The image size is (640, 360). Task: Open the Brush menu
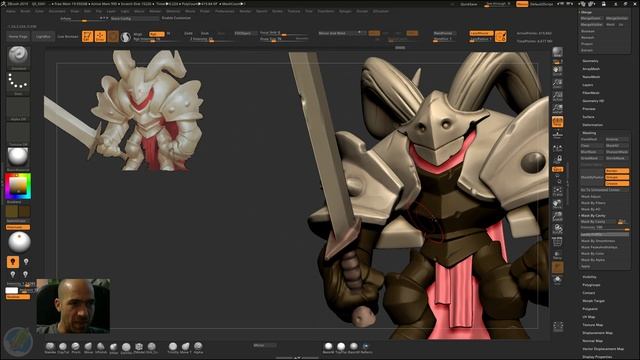coord(25,11)
